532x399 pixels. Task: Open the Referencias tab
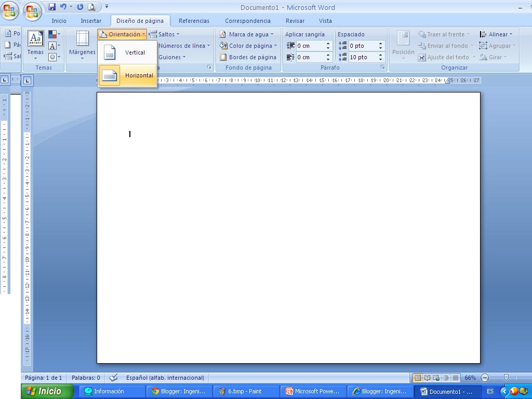(194, 21)
